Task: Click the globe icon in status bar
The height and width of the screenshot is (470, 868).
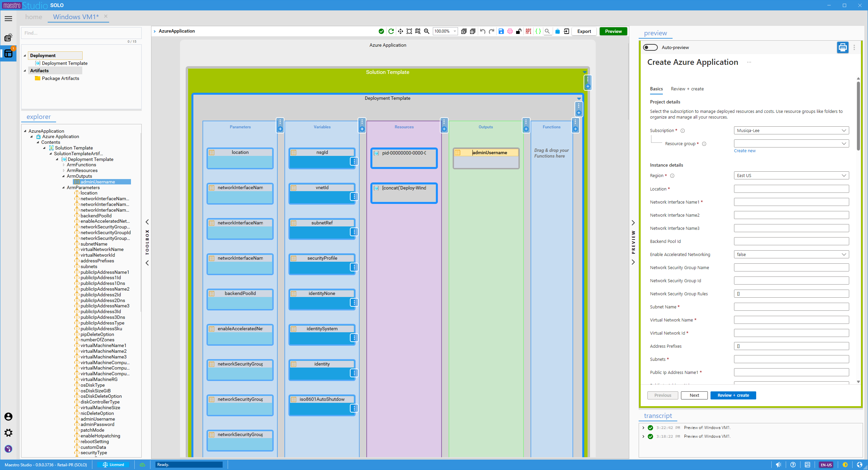Action: [x=860, y=465]
